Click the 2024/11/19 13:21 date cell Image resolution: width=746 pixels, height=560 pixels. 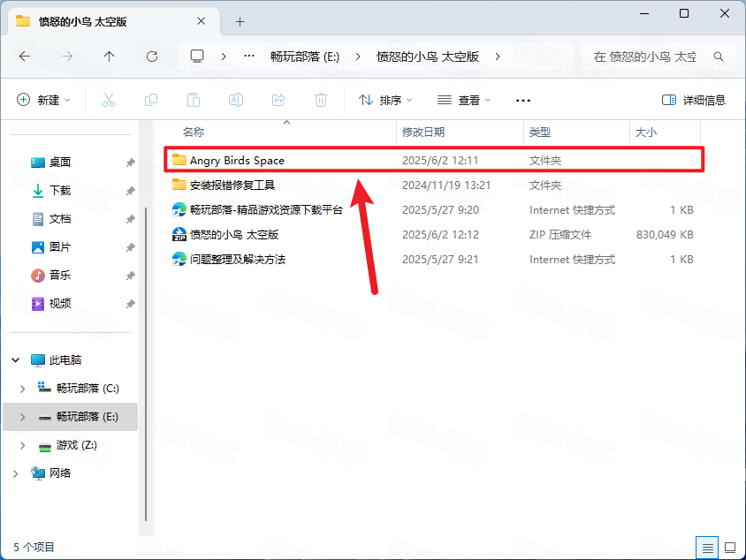[446, 185]
